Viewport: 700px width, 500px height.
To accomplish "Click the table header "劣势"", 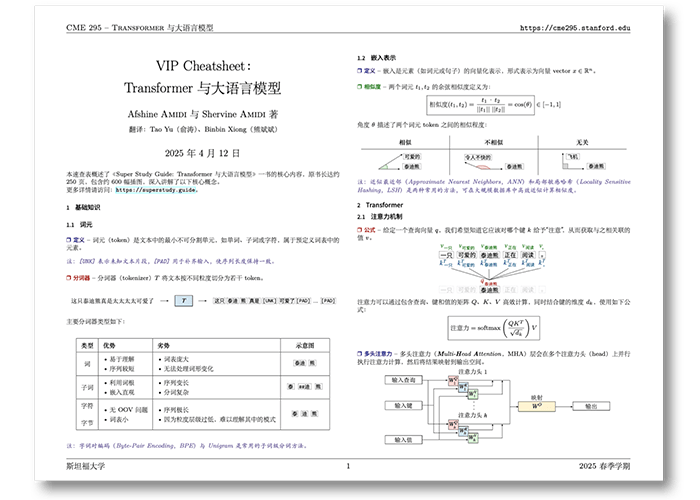I will 163,346.
